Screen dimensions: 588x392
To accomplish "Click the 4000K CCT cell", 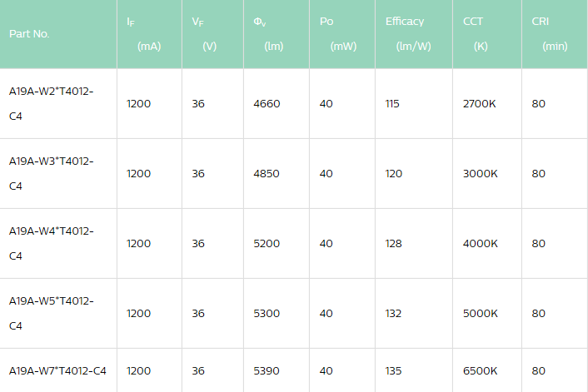I will 480,244.
